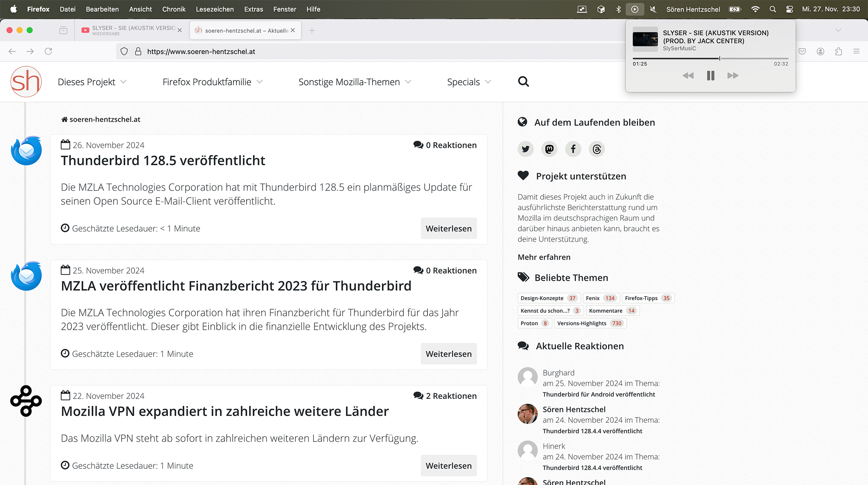Open the Lesezeichen menu in menu bar
Screen dimensions: 868x485
point(215,9)
